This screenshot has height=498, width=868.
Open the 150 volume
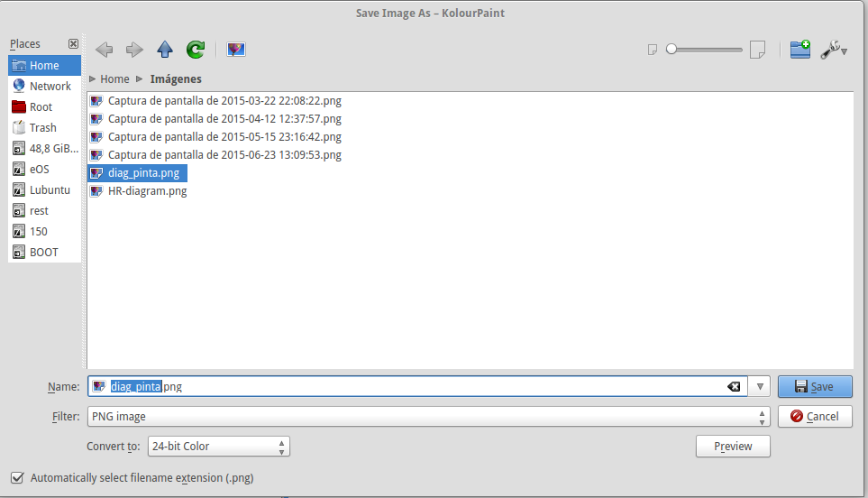(x=44, y=232)
